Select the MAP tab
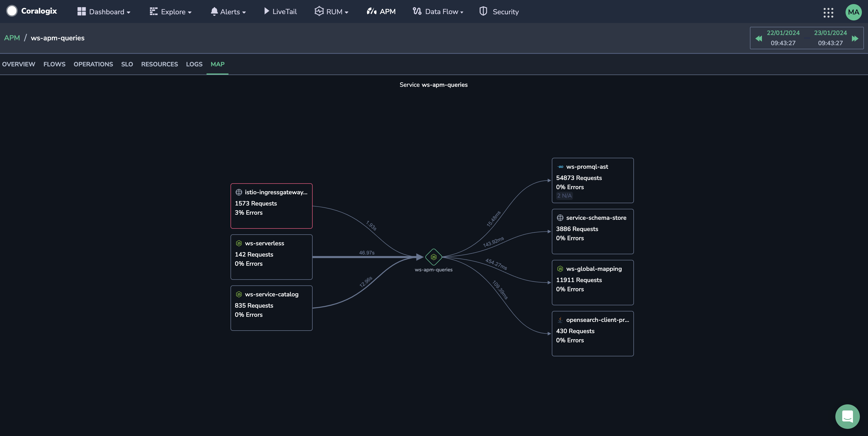 click(x=217, y=64)
